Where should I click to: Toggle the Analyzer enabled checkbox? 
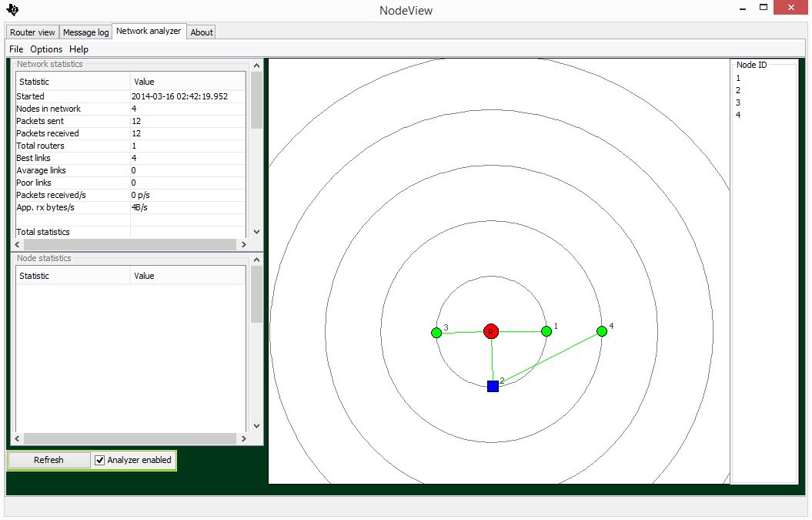tap(100, 460)
